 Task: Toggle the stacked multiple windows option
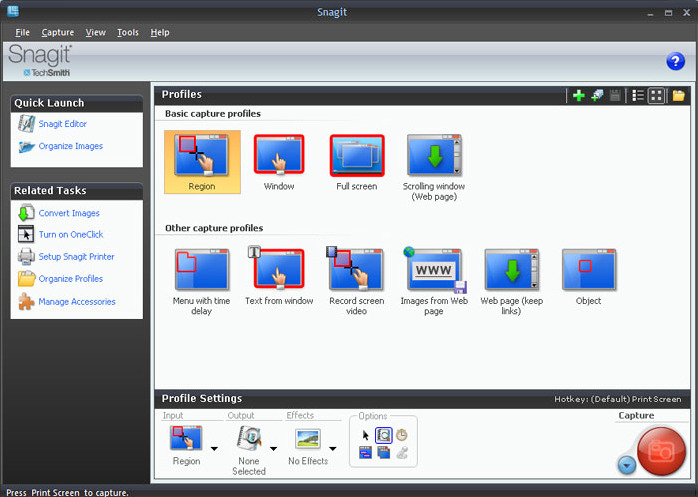coord(383,453)
